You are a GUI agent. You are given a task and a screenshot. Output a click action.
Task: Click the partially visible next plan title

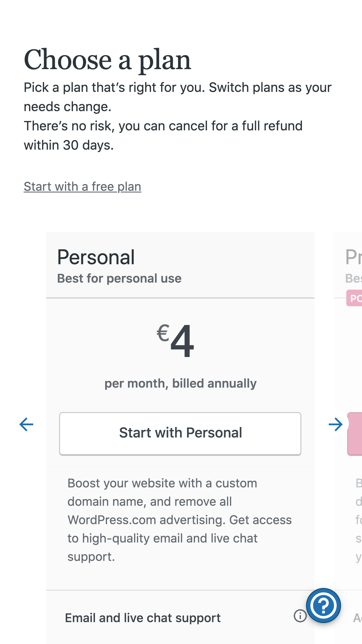353,257
